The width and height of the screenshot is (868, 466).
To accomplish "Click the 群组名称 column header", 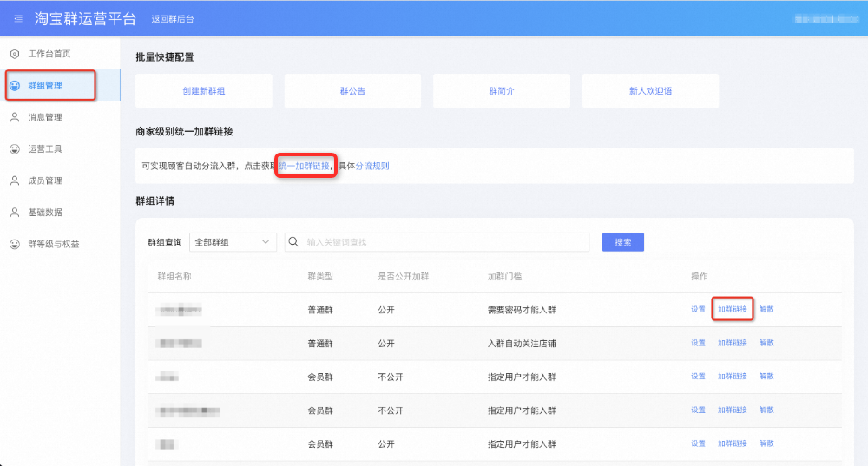I will (x=174, y=276).
